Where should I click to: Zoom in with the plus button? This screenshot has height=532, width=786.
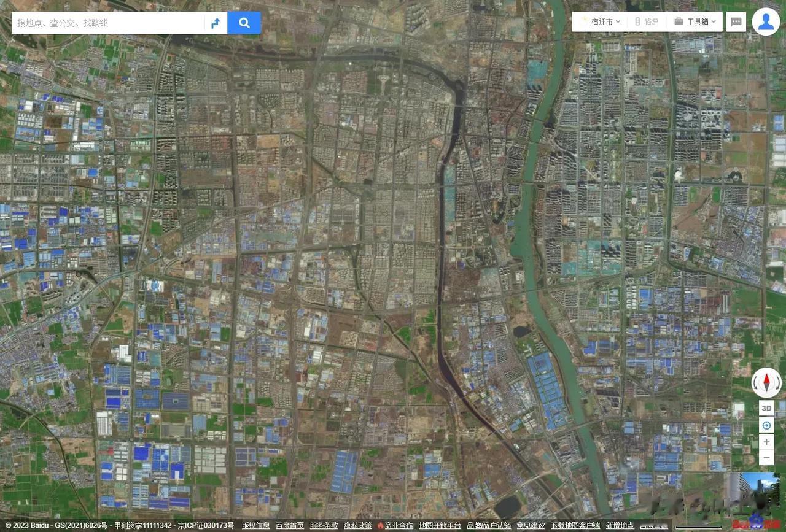tap(766, 442)
